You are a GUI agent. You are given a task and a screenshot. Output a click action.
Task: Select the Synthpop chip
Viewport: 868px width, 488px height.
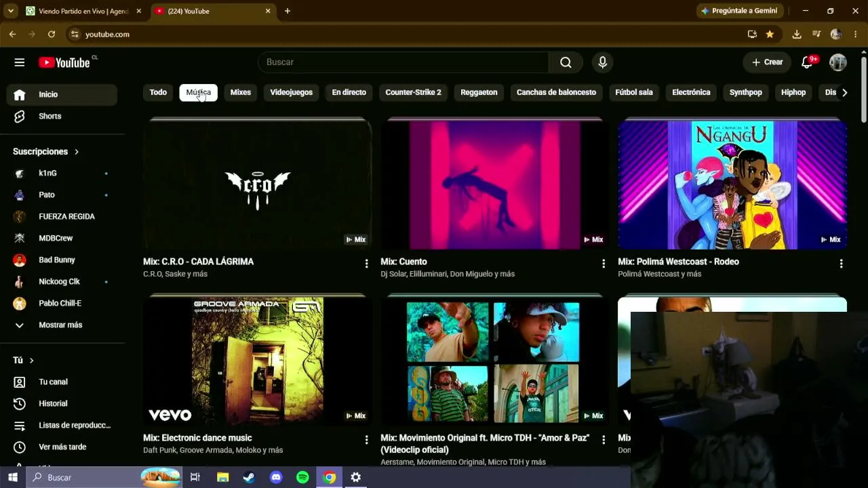pyautogui.click(x=746, y=92)
